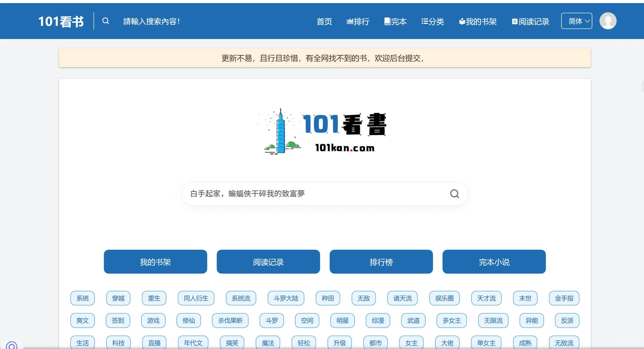Click the 排行榜 button

tap(381, 262)
